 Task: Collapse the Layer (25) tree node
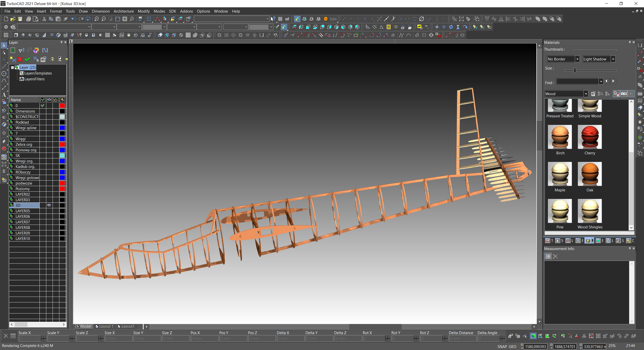tap(12, 67)
